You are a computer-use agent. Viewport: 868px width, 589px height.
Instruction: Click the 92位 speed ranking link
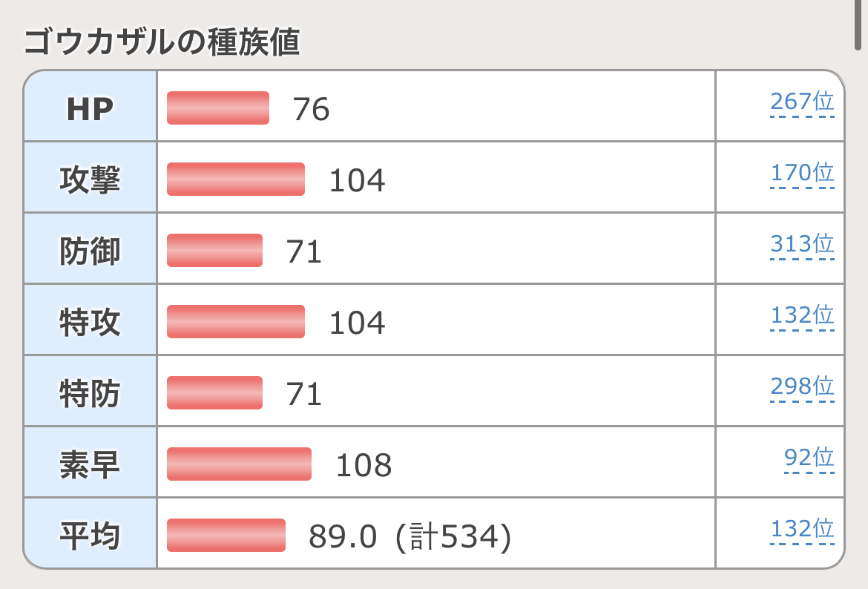[809, 458]
